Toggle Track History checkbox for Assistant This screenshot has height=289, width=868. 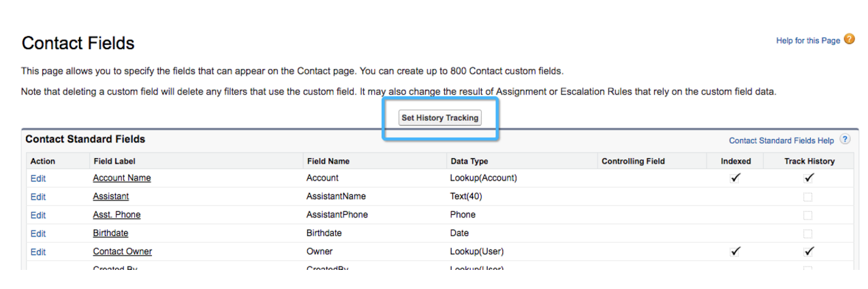808,197
